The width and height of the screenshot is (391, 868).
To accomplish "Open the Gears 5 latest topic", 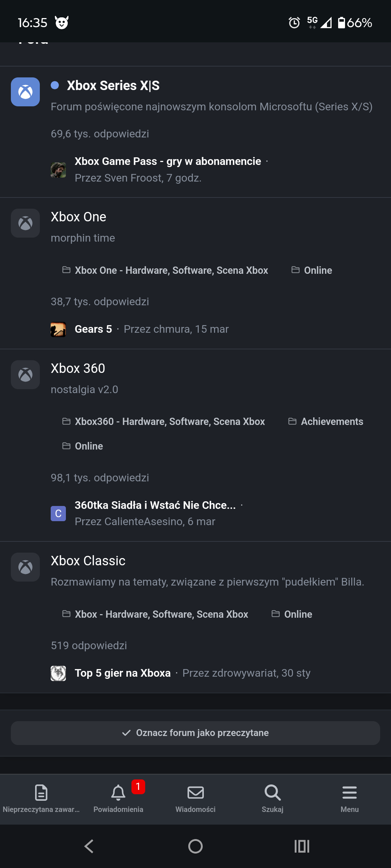I will point(93,329).
